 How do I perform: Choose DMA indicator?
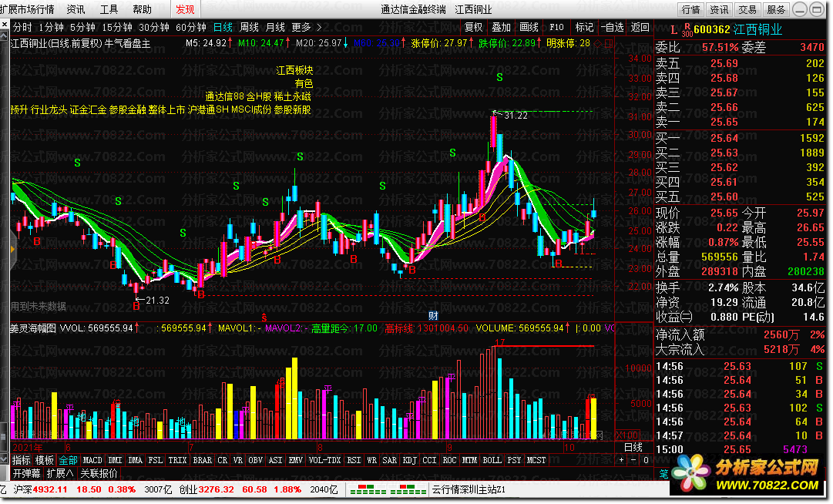pyautogui.click(x=135, y=460)
